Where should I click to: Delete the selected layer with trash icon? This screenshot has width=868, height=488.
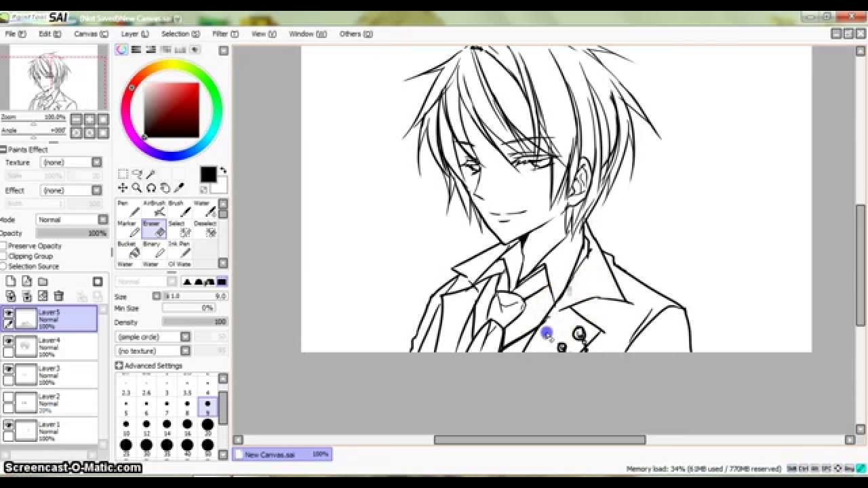coord(59,296)
